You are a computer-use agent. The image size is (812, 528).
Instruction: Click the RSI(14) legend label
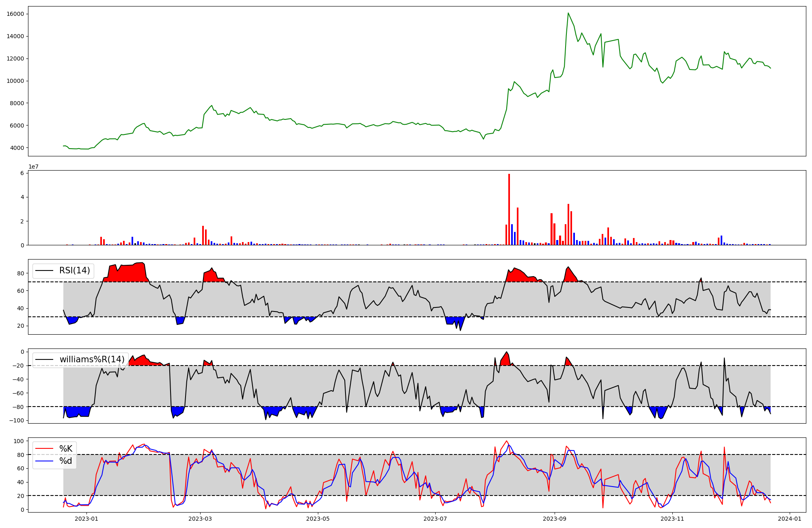(75, 270)
